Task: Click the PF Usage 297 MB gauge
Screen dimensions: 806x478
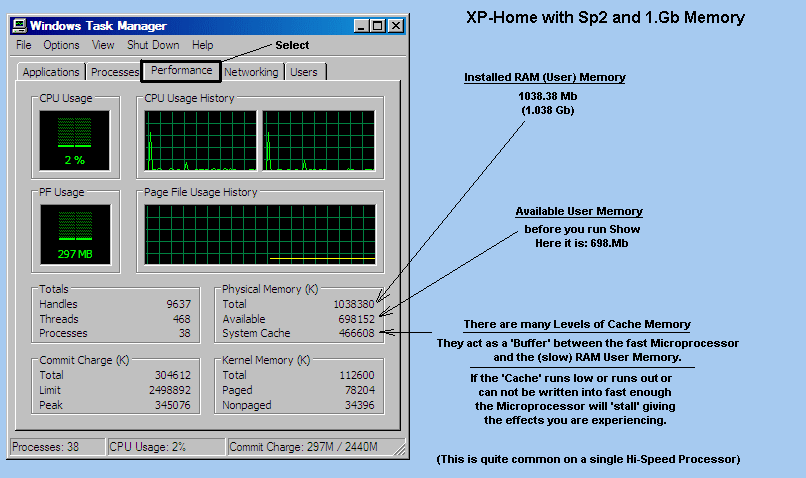Action: (x=75, y=234)
